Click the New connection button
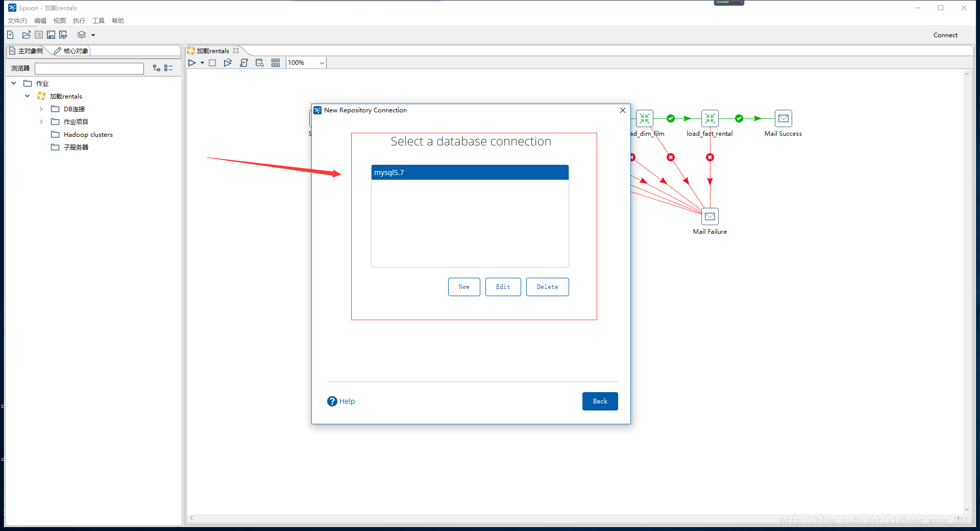980x531 pixels. 464,287
